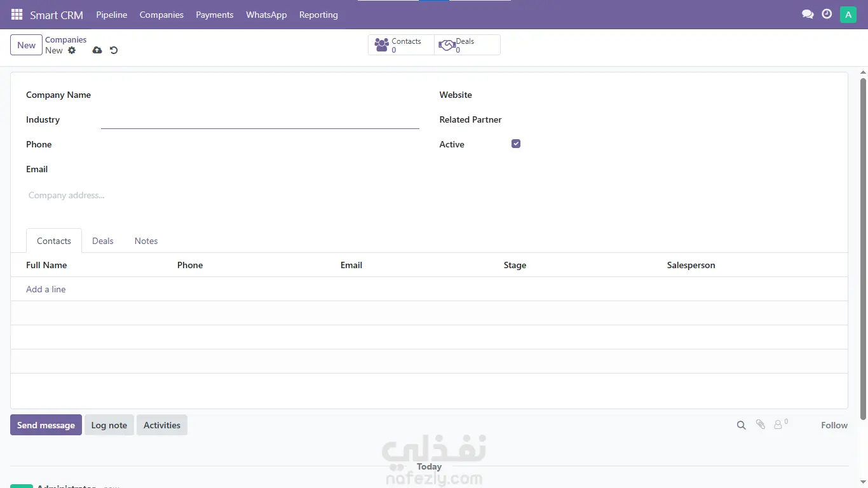
Task: Open the Deals stat button
Action: pos(467,45)
